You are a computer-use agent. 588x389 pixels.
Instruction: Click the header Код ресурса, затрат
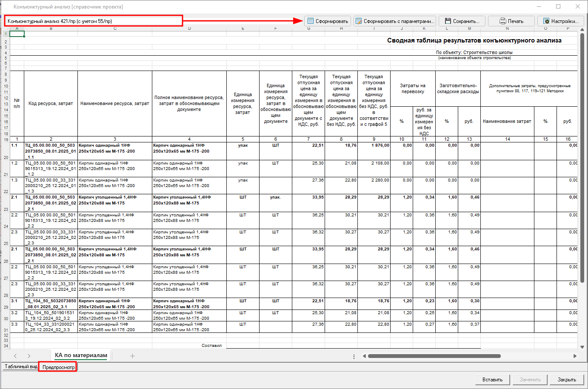pyautogui.click(x=51, y=103)
